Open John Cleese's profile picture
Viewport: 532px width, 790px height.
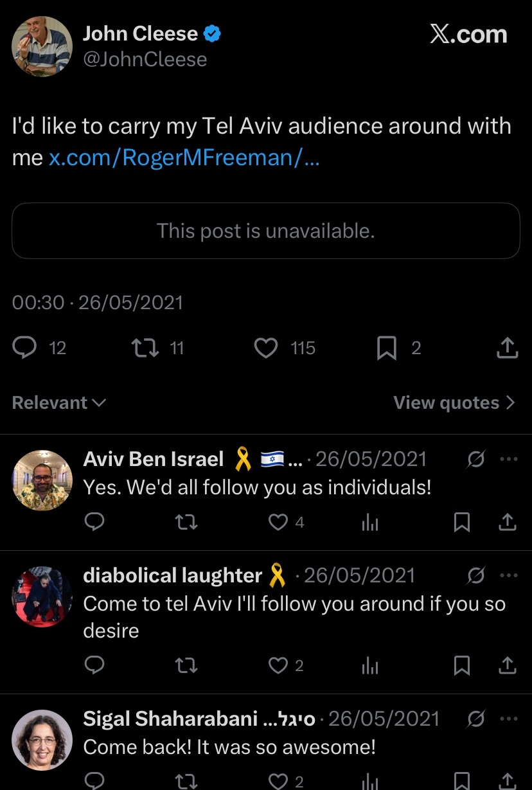[42, 46]
